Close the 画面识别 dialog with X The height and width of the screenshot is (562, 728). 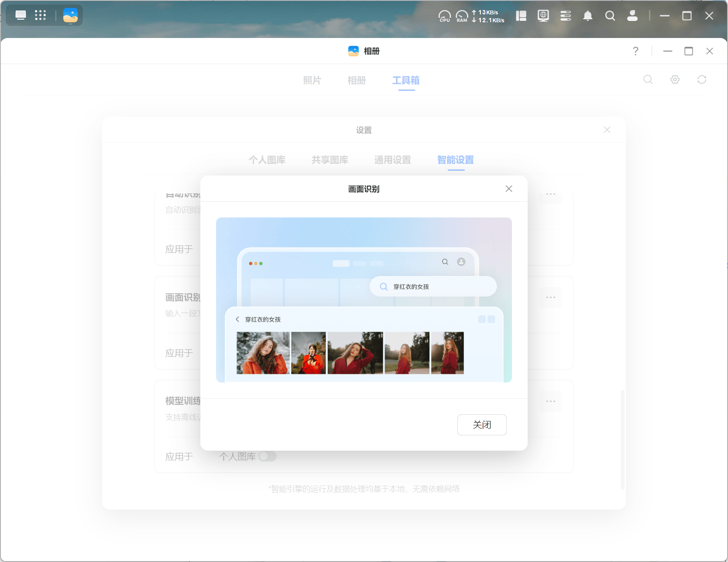click(x=508, y=189)
